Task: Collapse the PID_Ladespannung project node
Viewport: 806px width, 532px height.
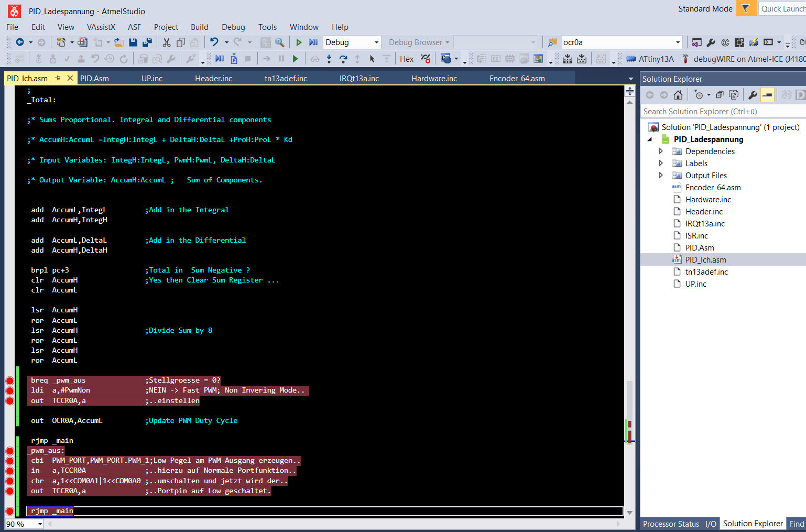Action: [x=650, y=139]
